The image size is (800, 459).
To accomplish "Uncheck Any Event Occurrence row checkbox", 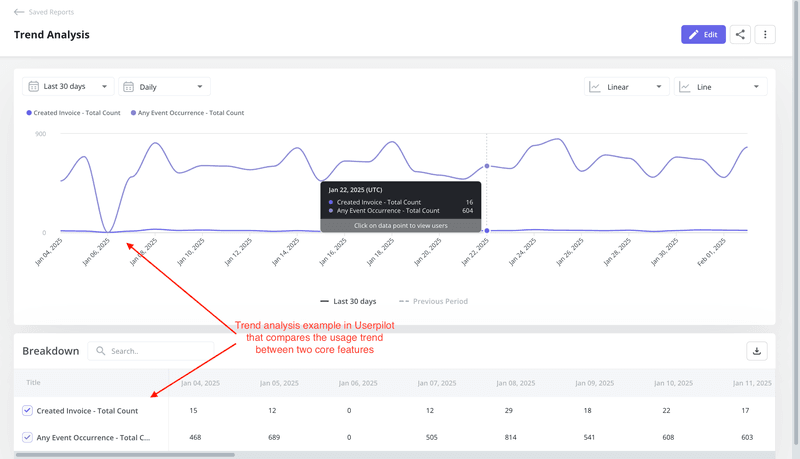I will [27, 437].
